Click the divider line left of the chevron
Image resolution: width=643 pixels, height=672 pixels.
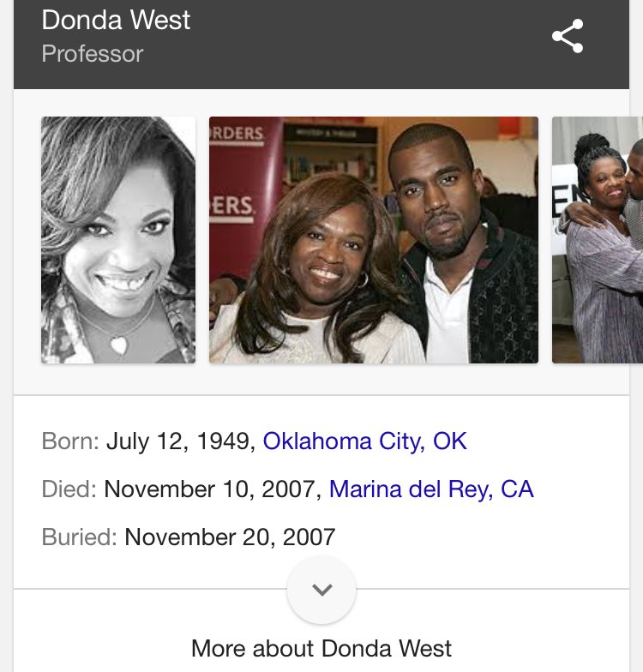(150, 589)
